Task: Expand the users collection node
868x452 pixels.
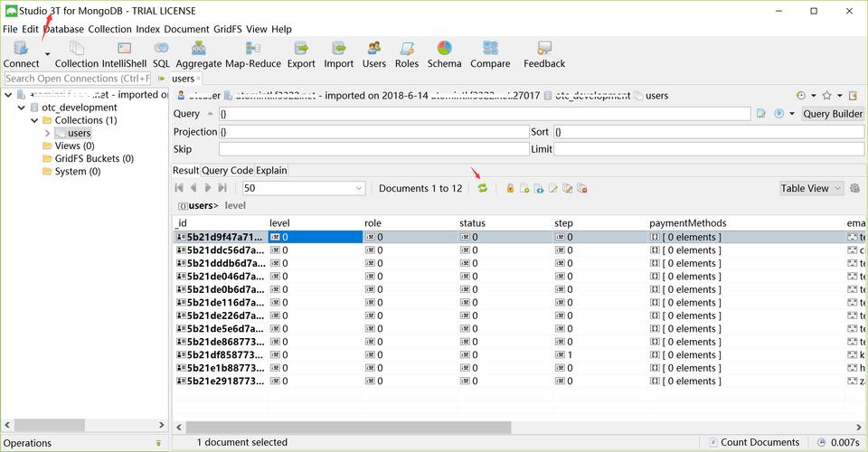Action: 47,133
